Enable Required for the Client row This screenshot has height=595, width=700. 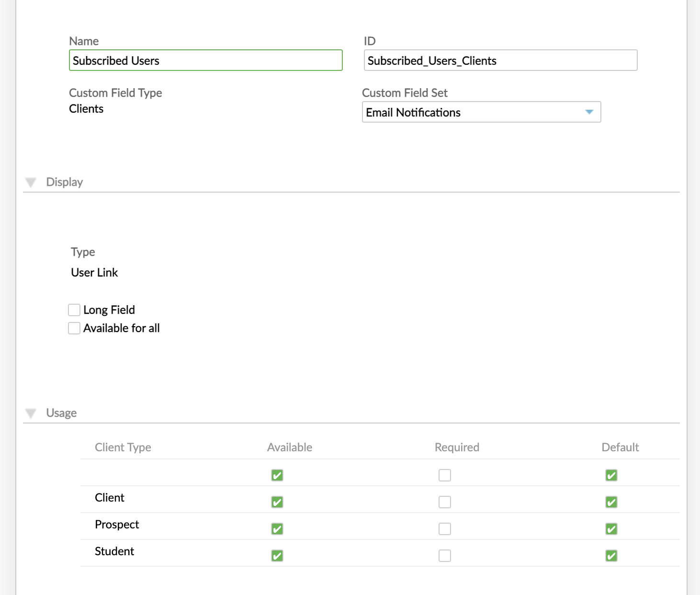pos(444,502)
